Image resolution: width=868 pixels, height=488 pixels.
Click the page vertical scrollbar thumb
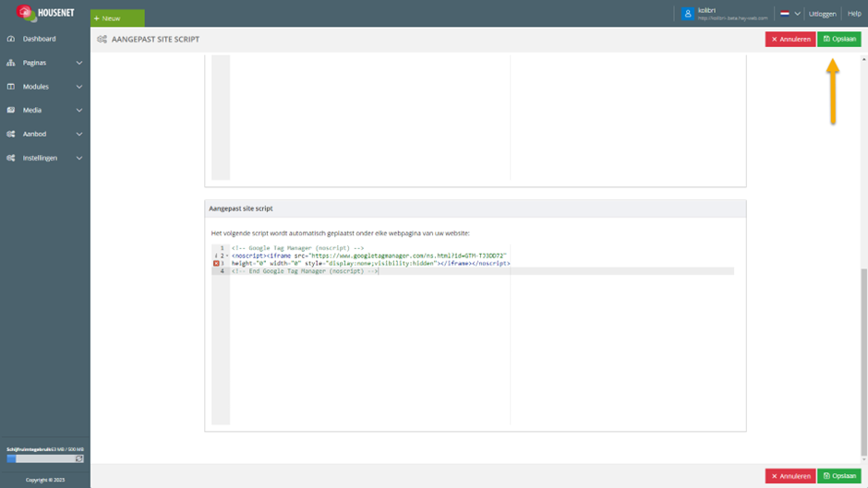click(x=863, y=363)
